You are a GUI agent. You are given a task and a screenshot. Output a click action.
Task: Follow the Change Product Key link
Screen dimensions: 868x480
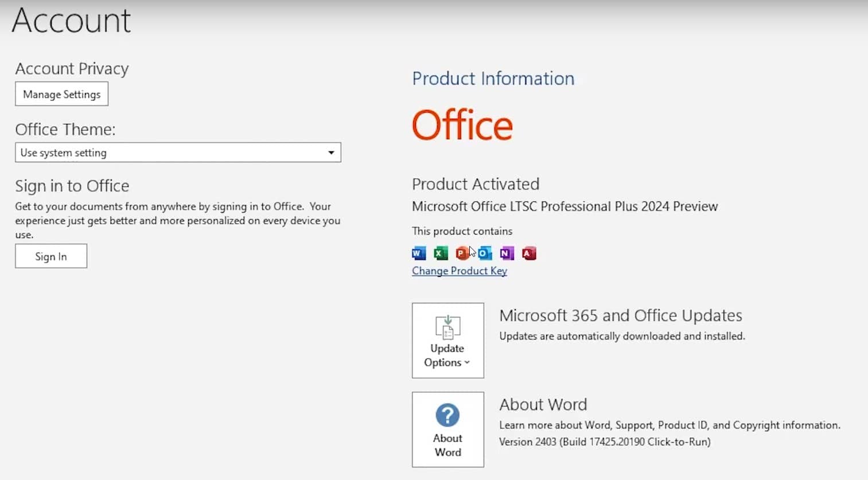coord(460,271)
